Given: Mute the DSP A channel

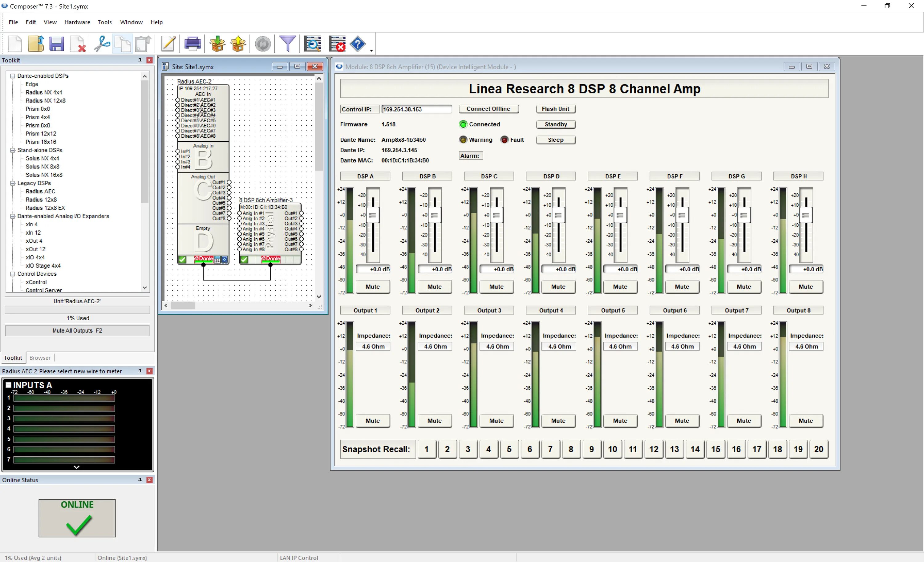Looking at the screenshot, I should pyautogui.click(x=372, y=286).
